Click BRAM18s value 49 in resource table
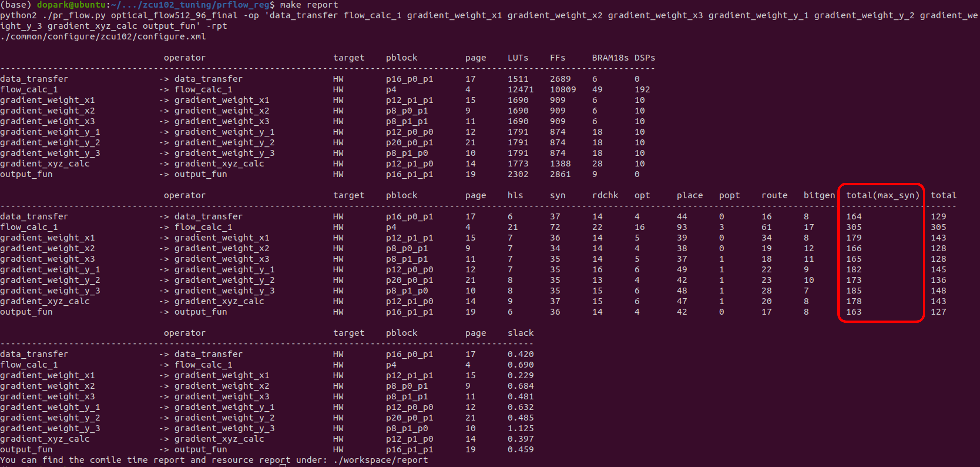The width and height of the screenshot is (980, 467). coord(597,89)
